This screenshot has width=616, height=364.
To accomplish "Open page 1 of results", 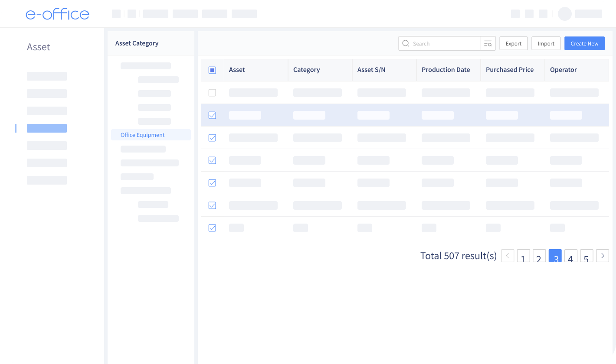I will [523, 256].
